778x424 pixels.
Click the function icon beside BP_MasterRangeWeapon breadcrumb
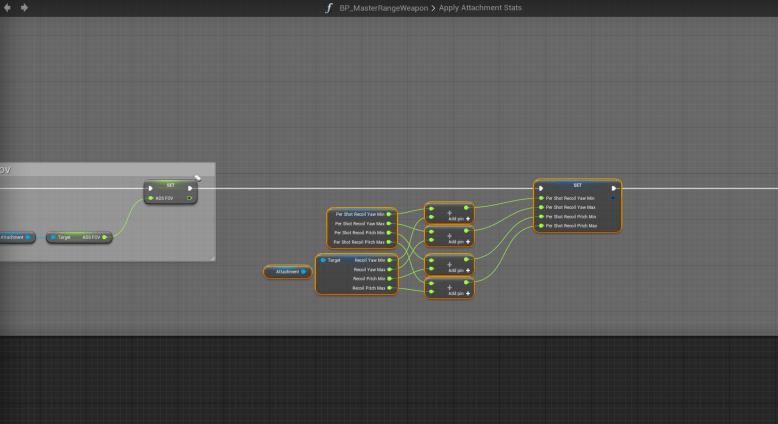[x=328, y=8]
